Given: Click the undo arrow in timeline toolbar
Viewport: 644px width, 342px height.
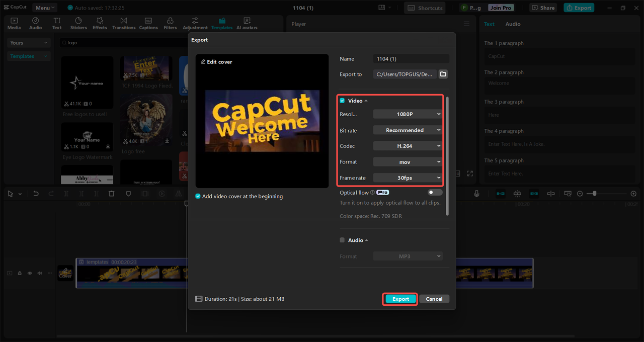Looking at the screenshot, I should click(x=36, y=194).
